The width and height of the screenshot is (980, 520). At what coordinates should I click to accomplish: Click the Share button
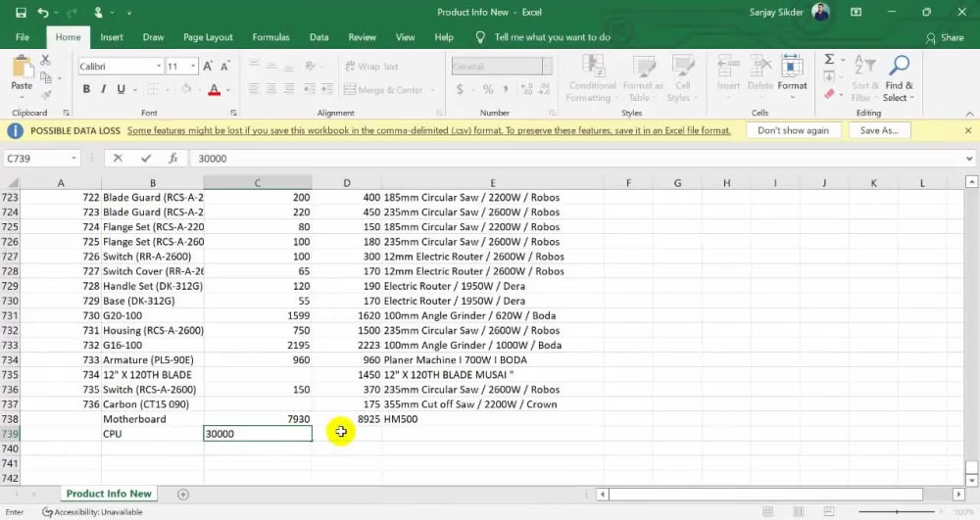point(945,37)
